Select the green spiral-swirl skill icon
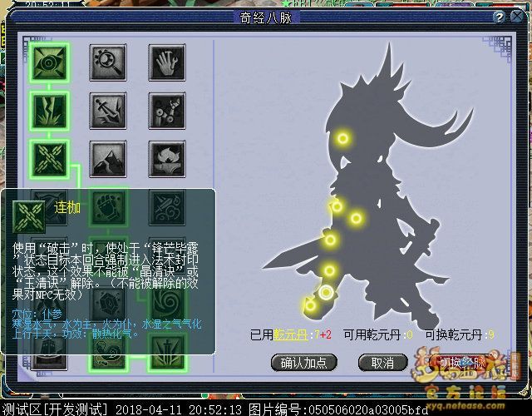The height and width of the screenshot is (416, 532). (167, 303)
